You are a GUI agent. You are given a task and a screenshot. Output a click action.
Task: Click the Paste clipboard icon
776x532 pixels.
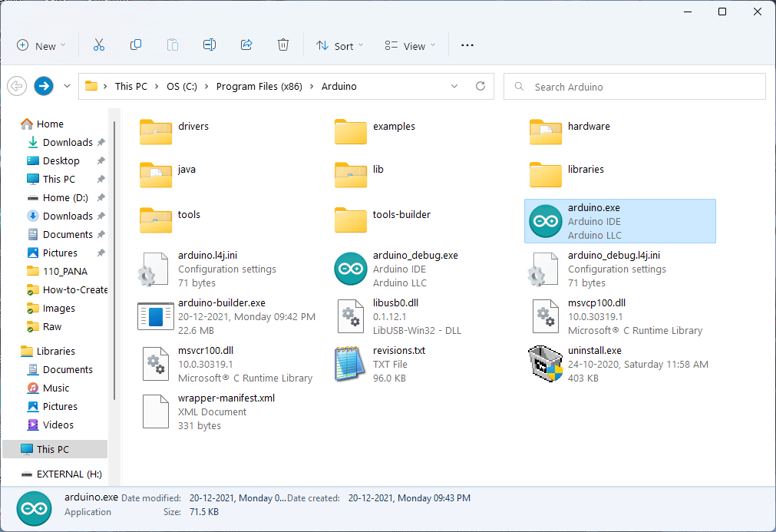point(172,45)
